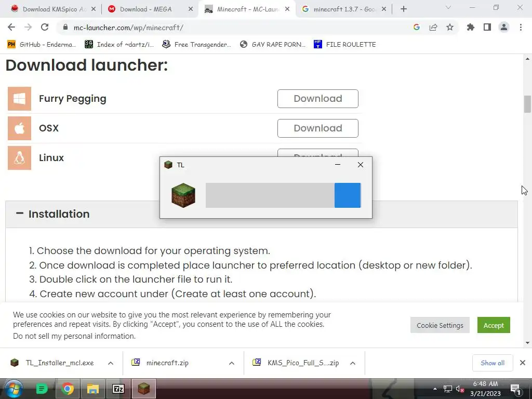Accept all cookies
Screen dimensions: 532x399
494,325
